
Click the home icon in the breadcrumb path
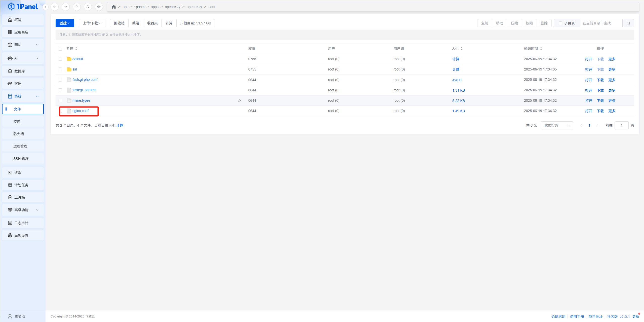(114, 7)
